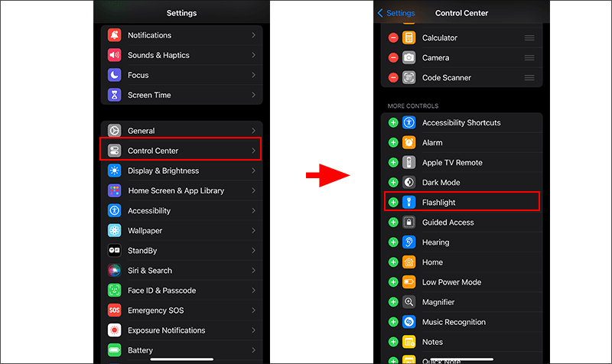Grab the Camera reorder handle
This screenshot has height=364, width=612.
pos(529,58)
